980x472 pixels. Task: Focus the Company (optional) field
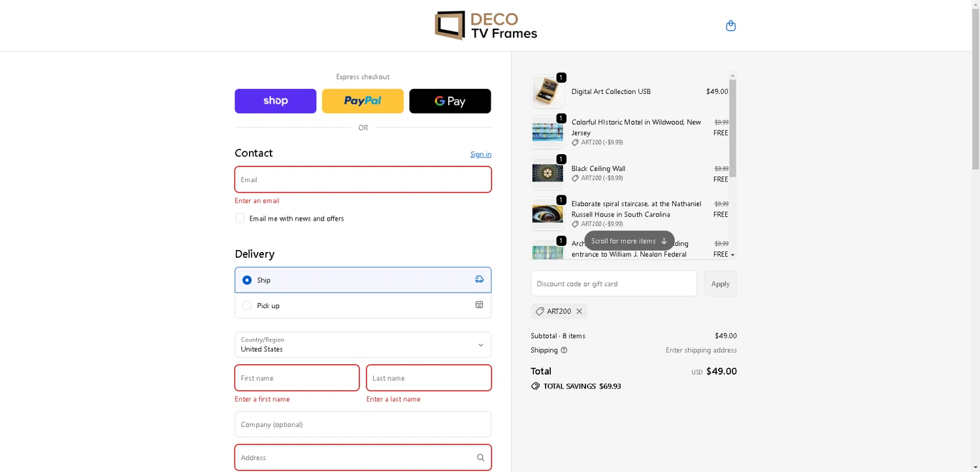(x=363, y=424)
